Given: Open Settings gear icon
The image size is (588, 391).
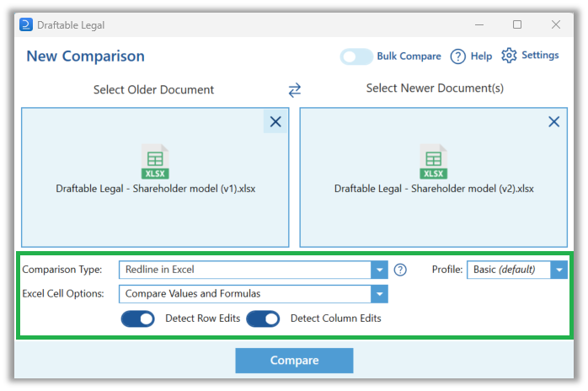Looking at the screenshot, I should tap(509, 56).
